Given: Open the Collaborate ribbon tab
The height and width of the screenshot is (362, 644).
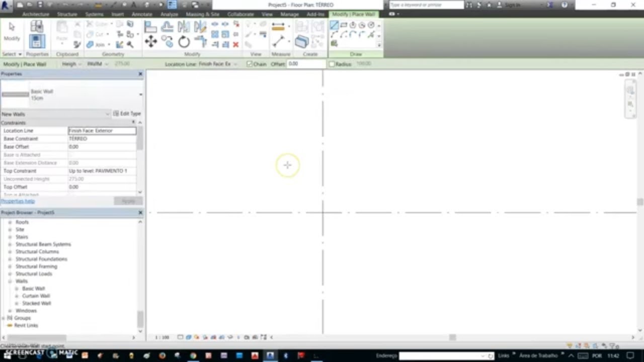Looking at the screenshot, I should click(240, 14).
